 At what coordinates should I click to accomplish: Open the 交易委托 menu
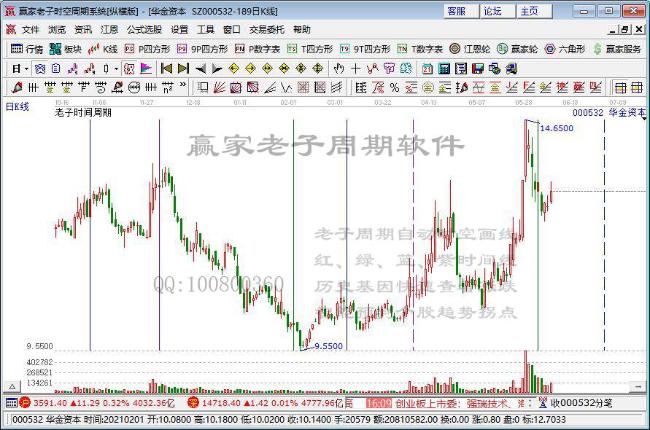click(x=267, y=29)
